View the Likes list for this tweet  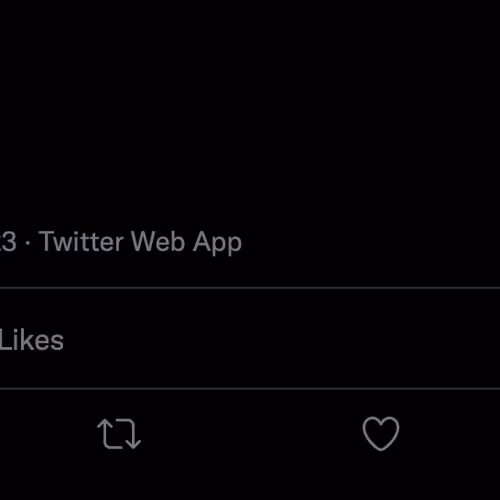[31, 340]
